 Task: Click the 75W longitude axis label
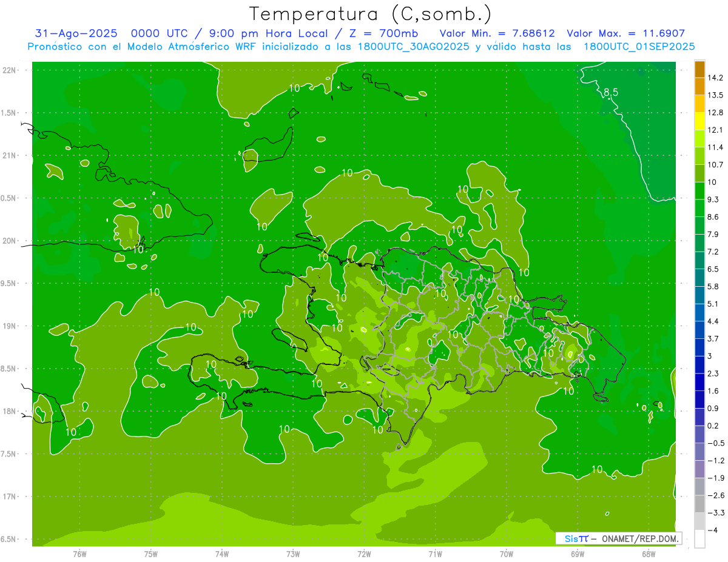[151, 554]
